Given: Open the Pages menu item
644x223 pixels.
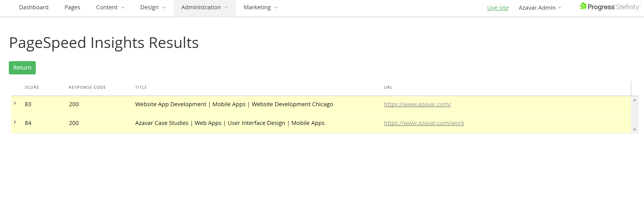Looking at the screenshot, I should click(72, 8).
